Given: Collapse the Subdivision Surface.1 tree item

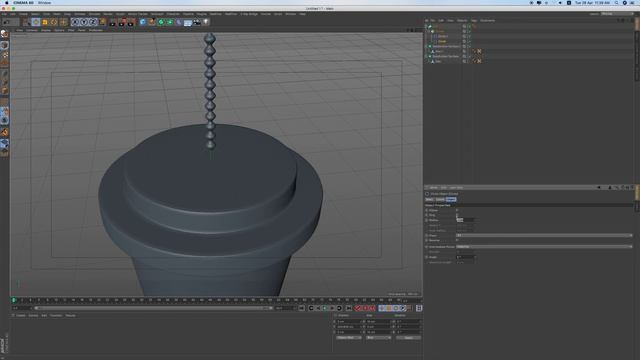Looking at the screenshot, I should pos(427,46).
